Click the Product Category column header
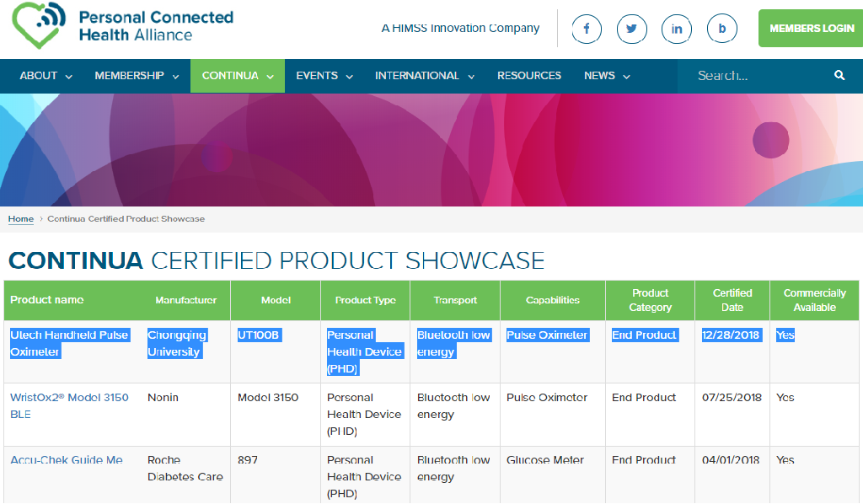Viewport: 863px width, 504px height. point(650,300)
